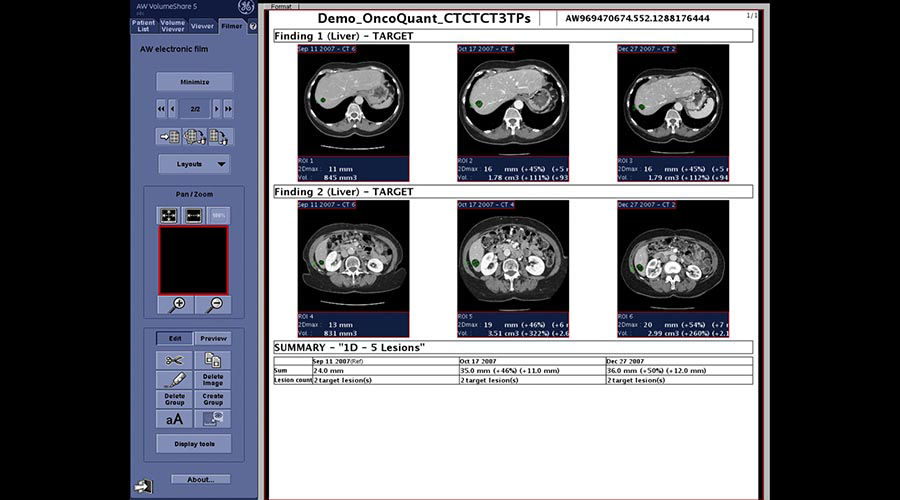Select the Filmer tab

tap(232, 26)
